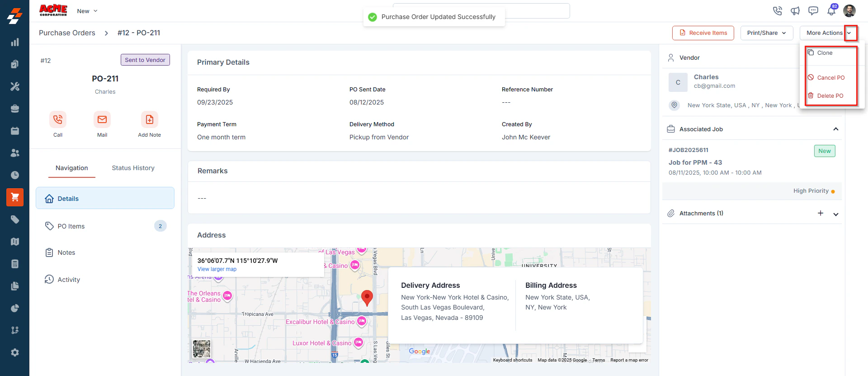Screen dimensions: 868x376
Task: Collapse the Associated Job section
Action: (x=836, y=129)
